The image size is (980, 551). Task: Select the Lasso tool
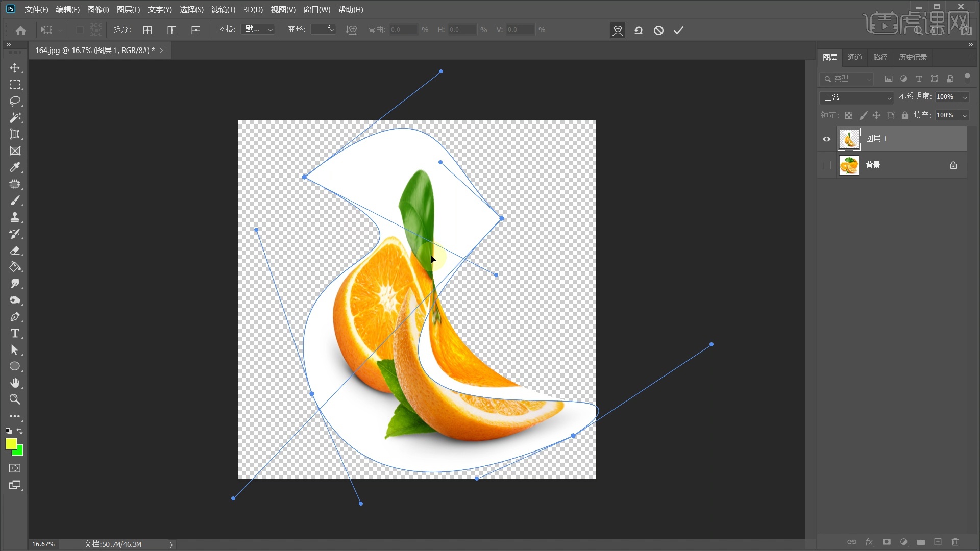[x=15, y=100]
